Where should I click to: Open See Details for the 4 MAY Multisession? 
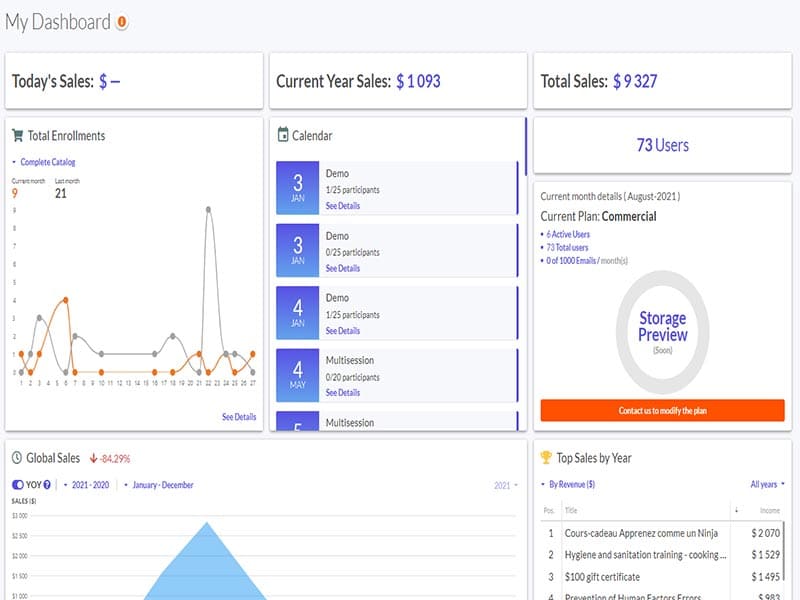(342, 393)
